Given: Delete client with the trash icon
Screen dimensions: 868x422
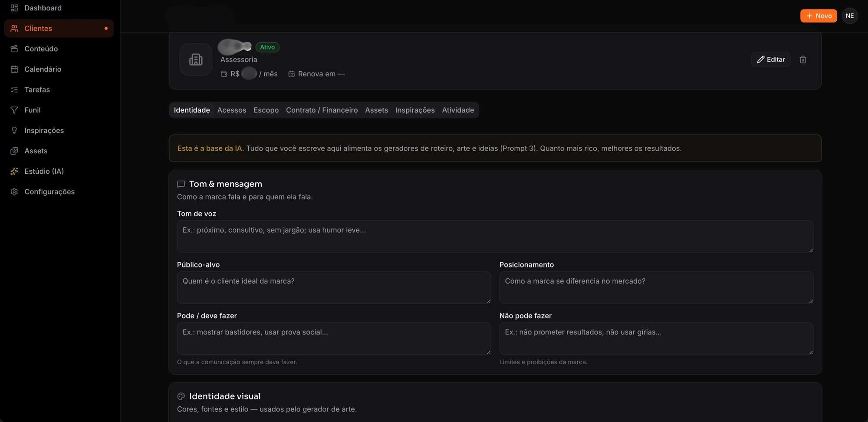Looking at the screenshot, I should tap(803, 59).
